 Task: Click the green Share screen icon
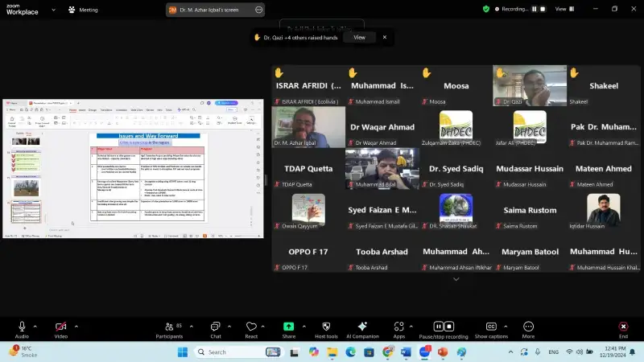[x=289, y=327]
